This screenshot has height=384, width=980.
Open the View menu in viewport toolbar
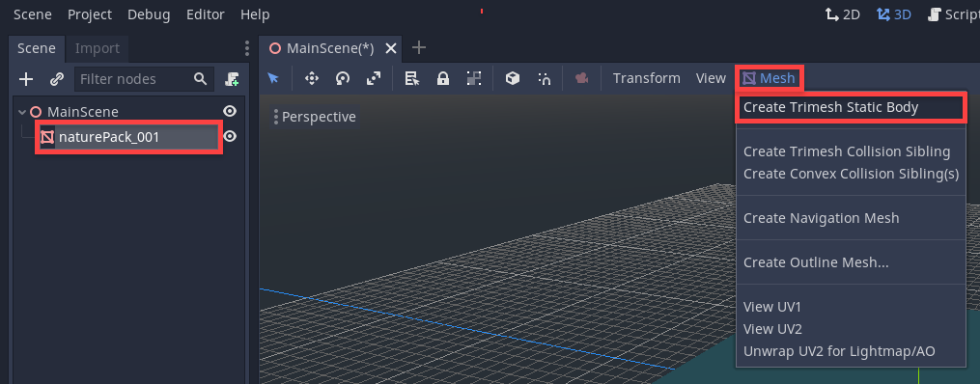[711, 78]
